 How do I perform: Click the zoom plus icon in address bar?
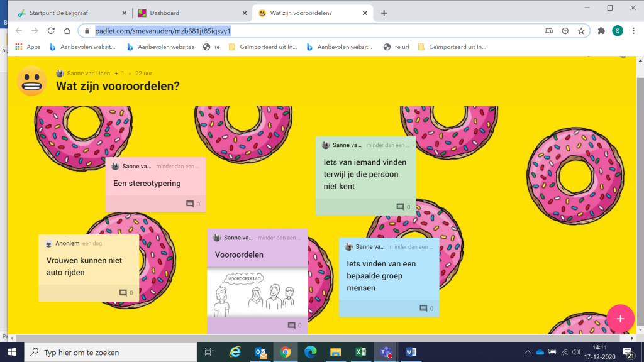565,31
